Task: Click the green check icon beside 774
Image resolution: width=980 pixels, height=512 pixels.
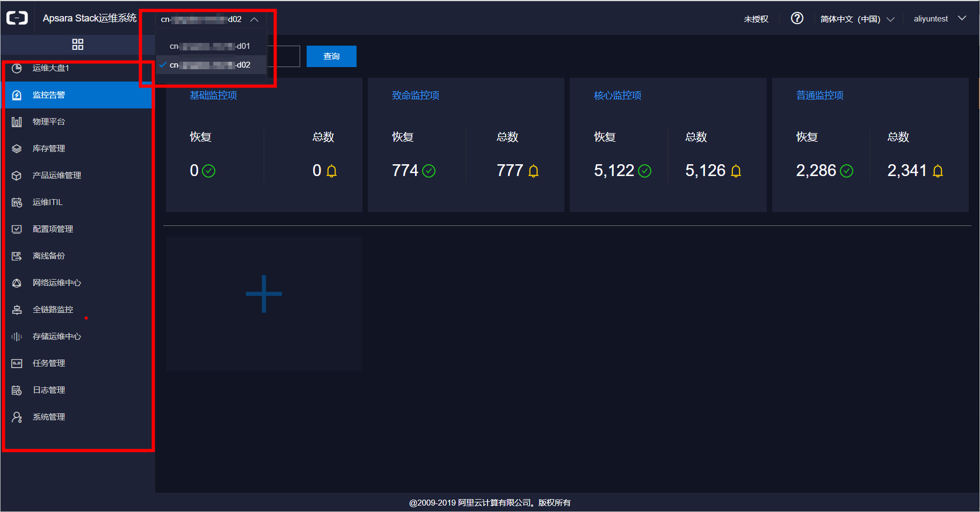Action: [429, 171]
